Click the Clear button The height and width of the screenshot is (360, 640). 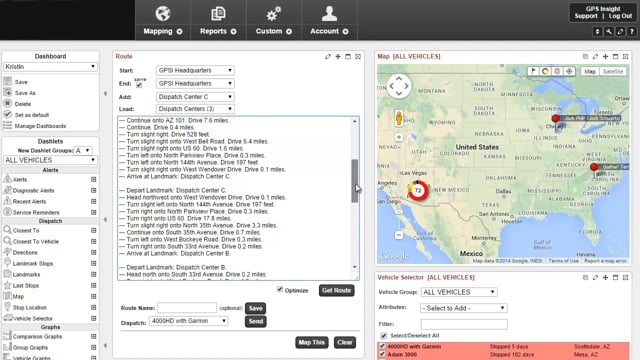click(345, 342)
